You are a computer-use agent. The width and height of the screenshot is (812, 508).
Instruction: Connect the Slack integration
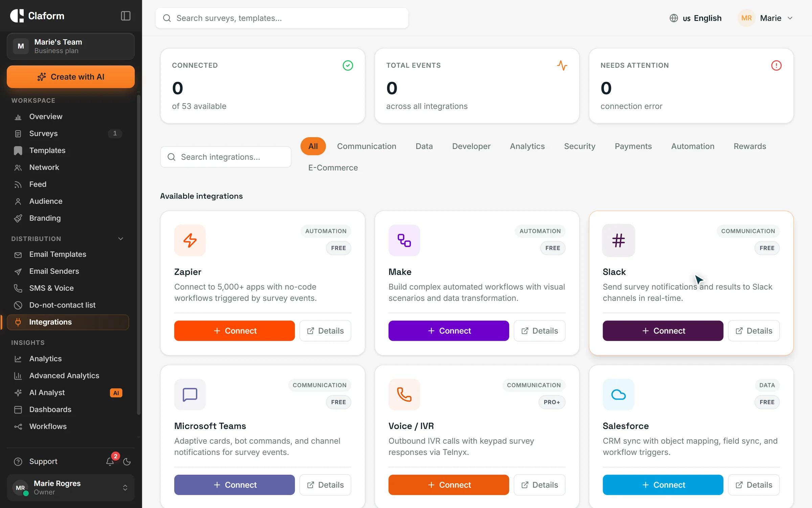coord(663,331)
